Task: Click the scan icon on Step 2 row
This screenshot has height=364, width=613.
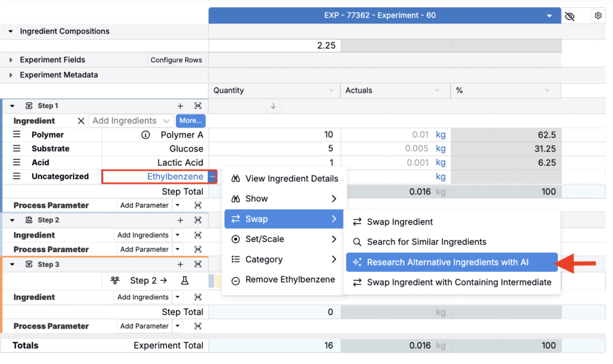Action: 198,220
